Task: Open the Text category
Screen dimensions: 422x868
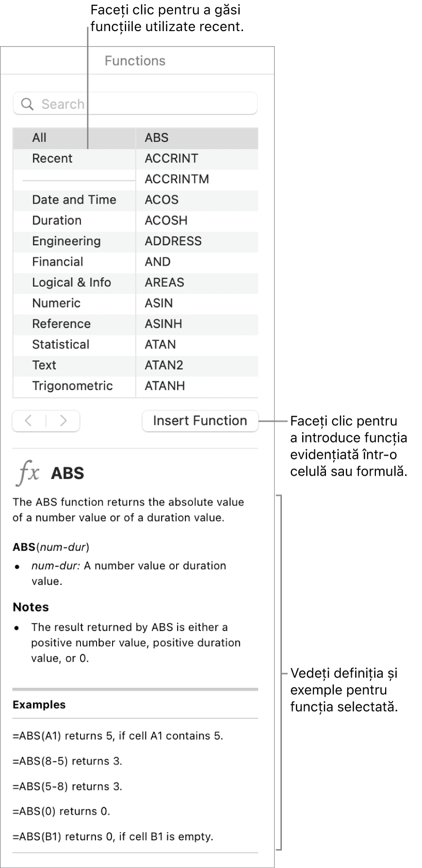Action: 44,365
